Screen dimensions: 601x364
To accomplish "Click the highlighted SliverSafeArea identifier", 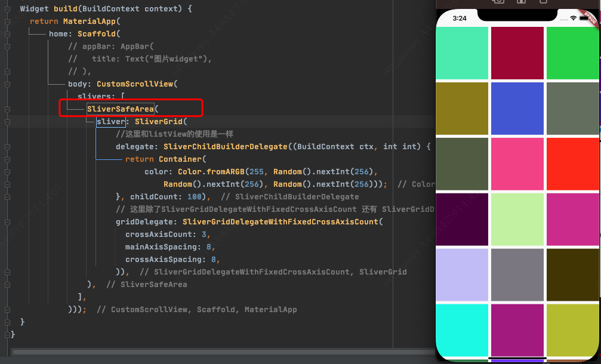I will point(121,109).
